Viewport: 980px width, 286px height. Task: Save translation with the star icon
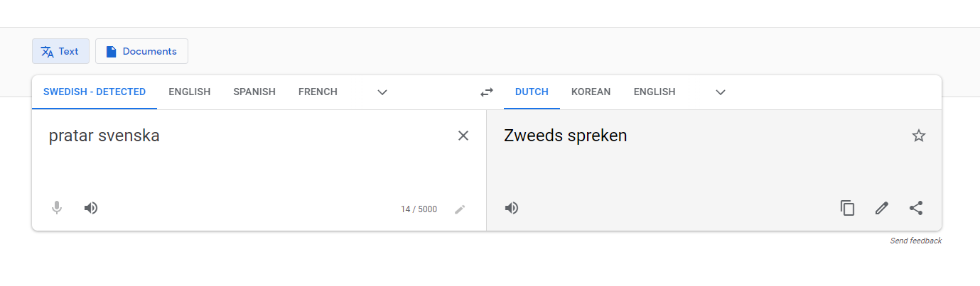click(919, 136)
